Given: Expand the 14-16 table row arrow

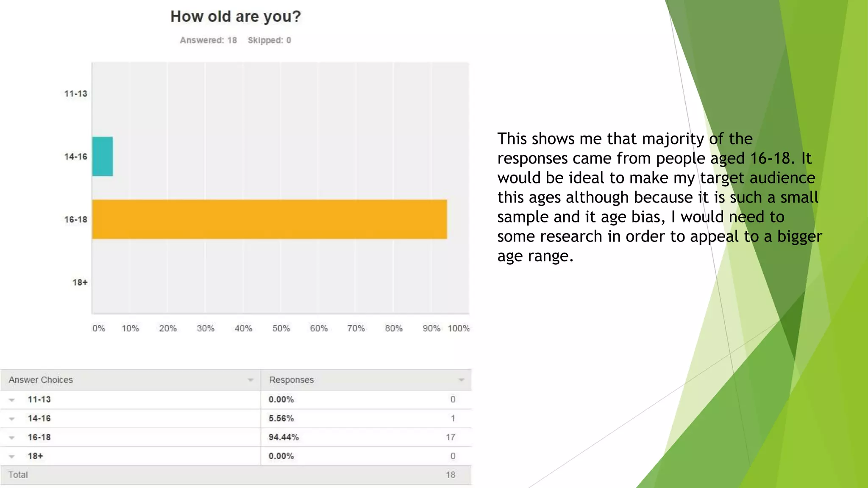Looking at the screenshot, I should pyautogui.click(x=12, y=419).
